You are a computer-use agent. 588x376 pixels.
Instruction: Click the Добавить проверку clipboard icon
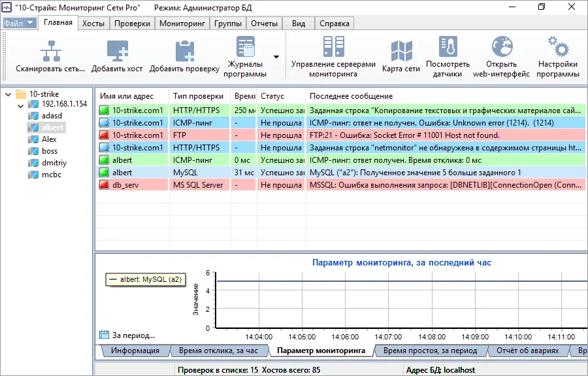pyautogui.click(x=184, y=51)
